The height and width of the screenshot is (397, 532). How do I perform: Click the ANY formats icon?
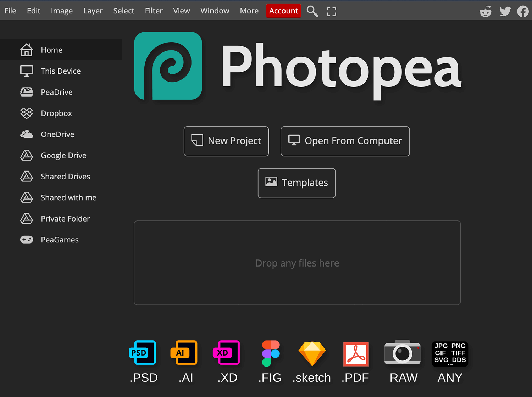pyautogui.click(x=450, y=354)
